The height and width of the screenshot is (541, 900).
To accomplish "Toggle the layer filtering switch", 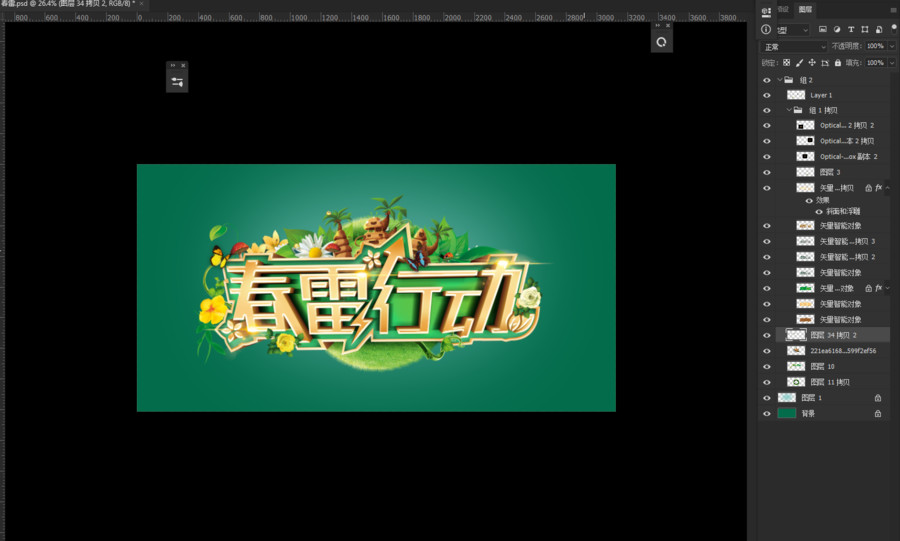I will pos(894,28).
